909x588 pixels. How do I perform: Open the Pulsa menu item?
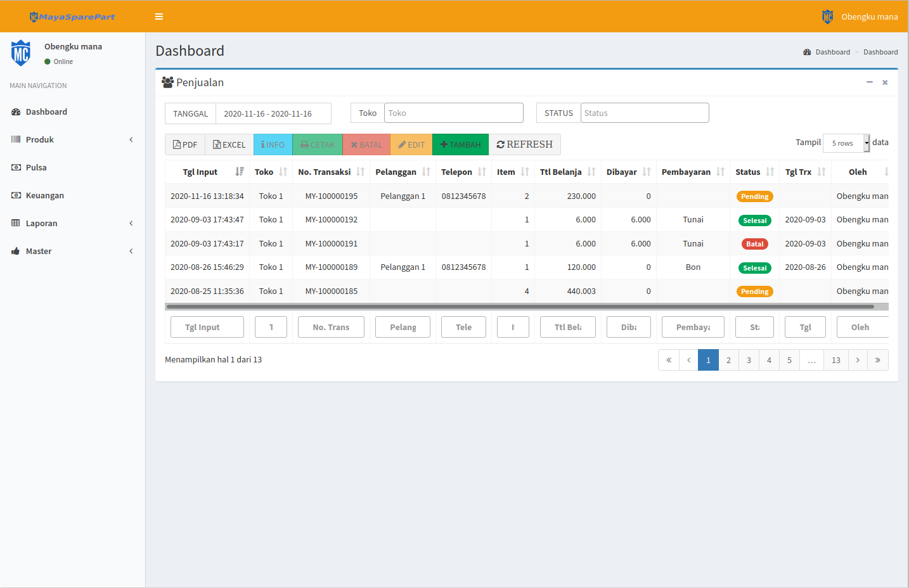36,167
